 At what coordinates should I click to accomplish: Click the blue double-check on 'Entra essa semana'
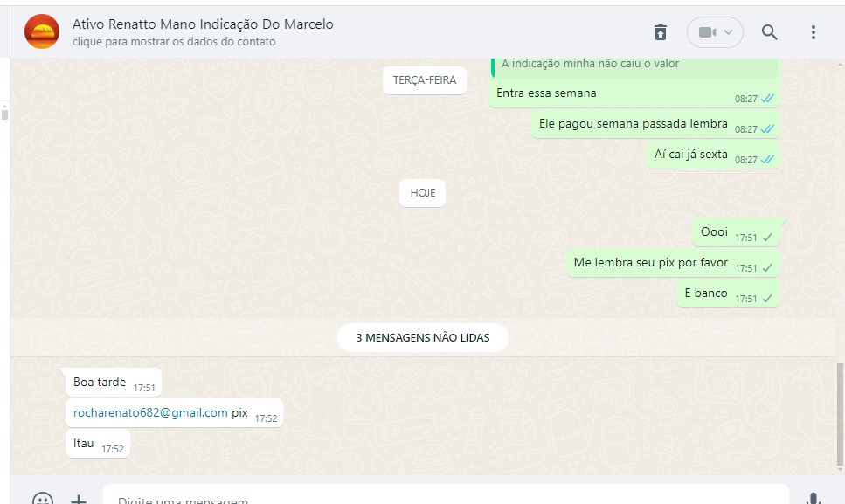pos(767,99)
